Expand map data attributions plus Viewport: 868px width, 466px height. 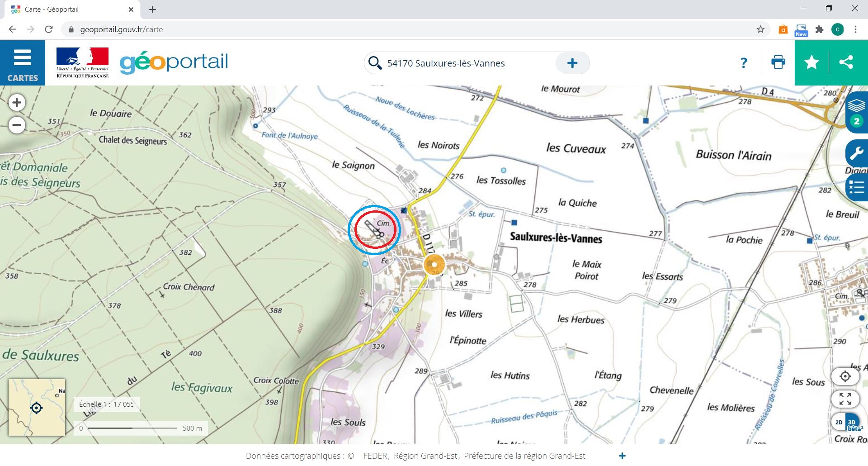(x=622, y=456)
